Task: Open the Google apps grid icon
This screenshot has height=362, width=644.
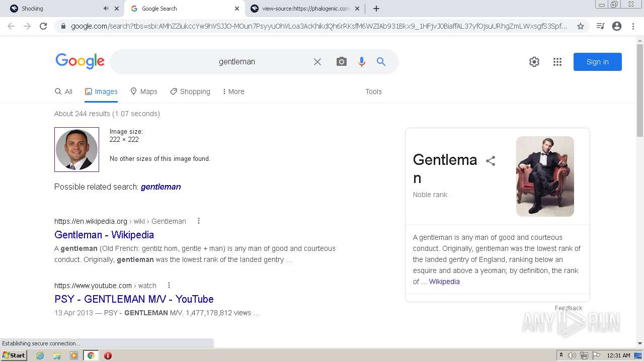Action: click(557, 62)
